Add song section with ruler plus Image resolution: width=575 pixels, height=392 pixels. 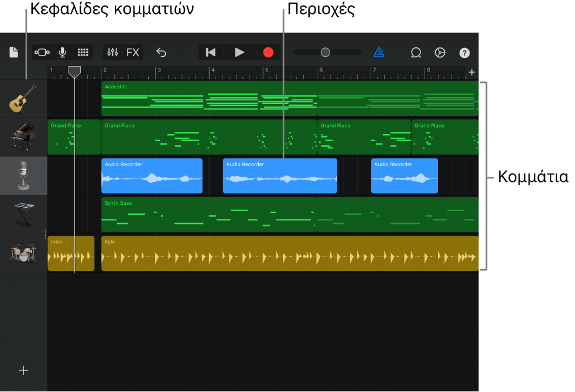(x=471, y=72)
